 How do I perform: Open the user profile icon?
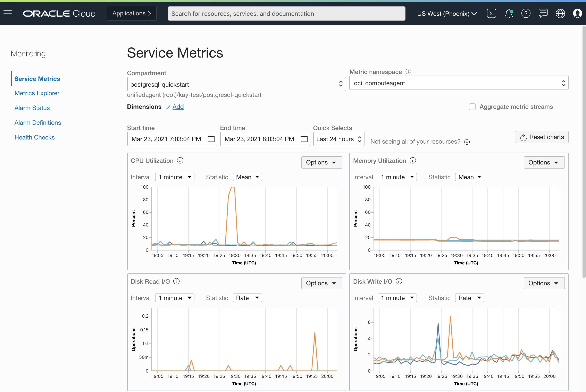pos(577,13)
